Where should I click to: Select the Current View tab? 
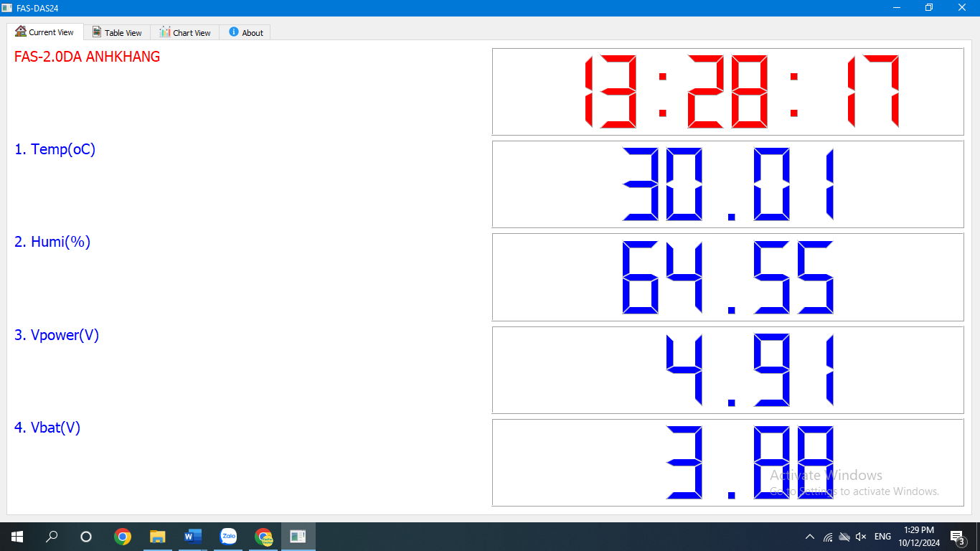click(x=45, y=32)
